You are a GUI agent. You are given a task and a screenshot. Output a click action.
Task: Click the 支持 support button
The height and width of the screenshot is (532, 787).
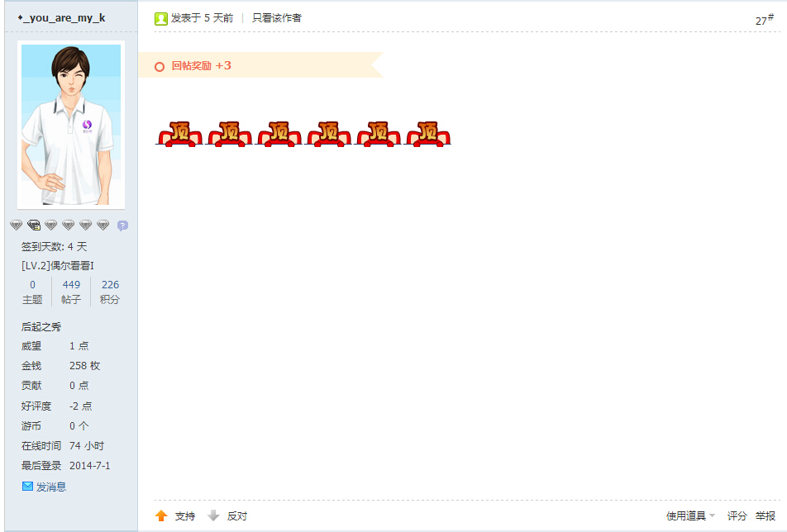pyautogui.click(x=184, y=516)
